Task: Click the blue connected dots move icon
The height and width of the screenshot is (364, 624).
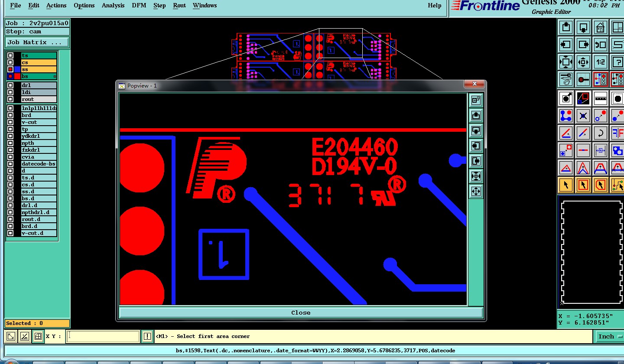Action: 566,116
